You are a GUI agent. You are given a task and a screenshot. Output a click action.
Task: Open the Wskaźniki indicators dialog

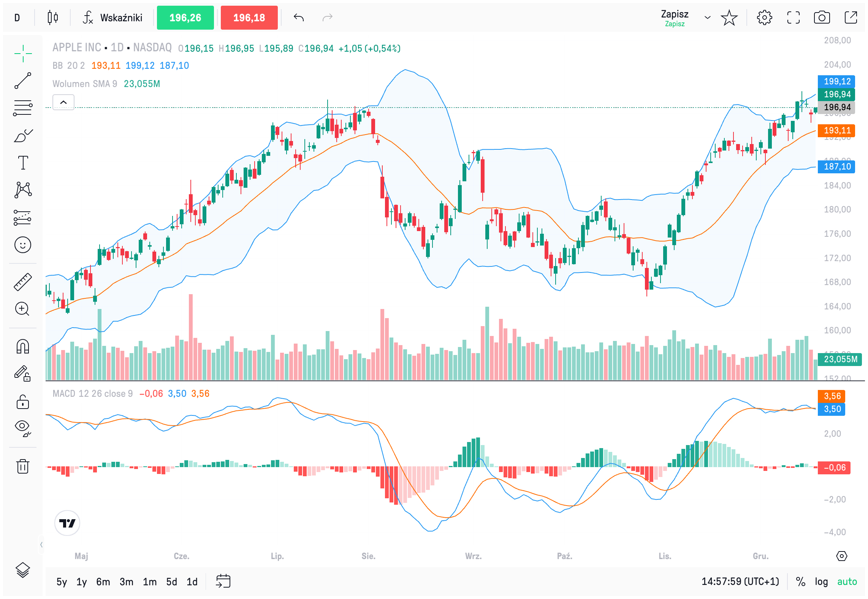click(x=113, y=17)
